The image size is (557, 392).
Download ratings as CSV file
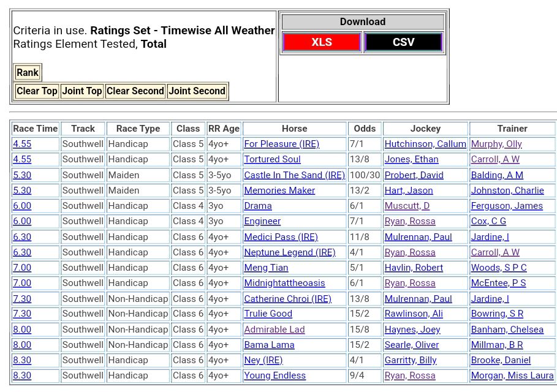(403, 42)
